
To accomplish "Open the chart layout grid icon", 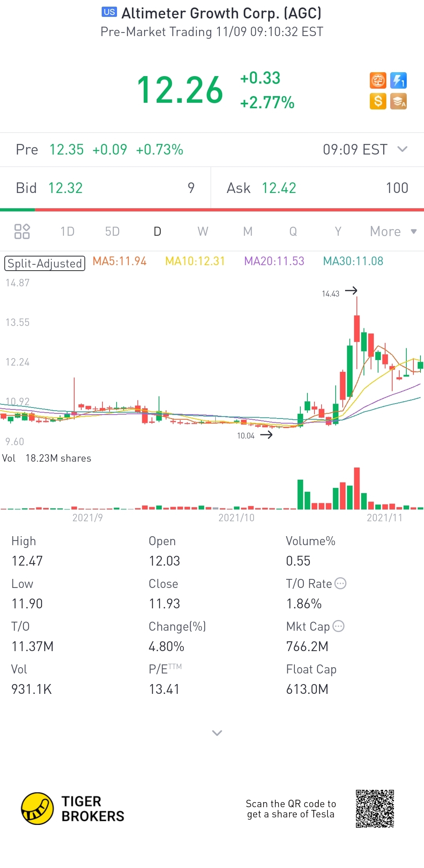I will click(x=22, y=231).
